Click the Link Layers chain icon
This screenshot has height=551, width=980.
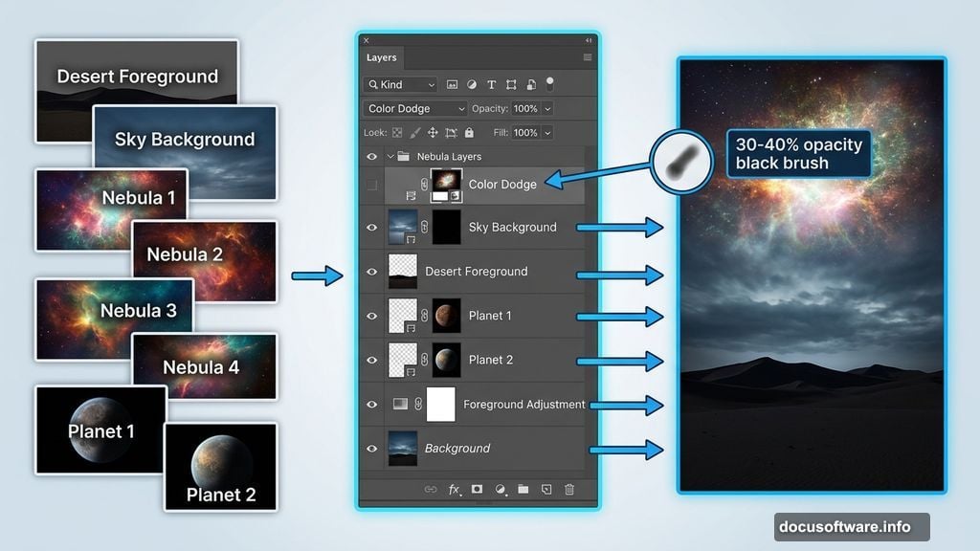click(x=432, y=490)
